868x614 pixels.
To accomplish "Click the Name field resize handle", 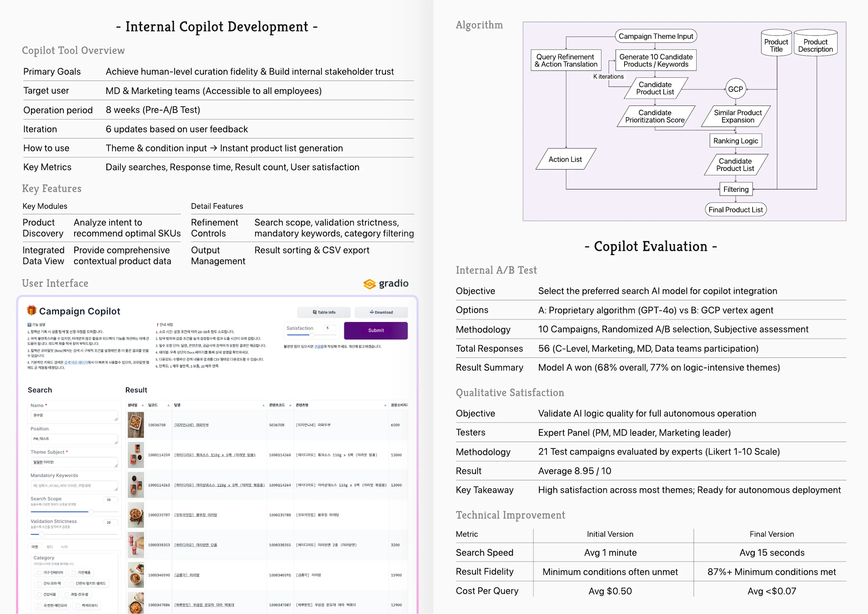I will 116,419.
